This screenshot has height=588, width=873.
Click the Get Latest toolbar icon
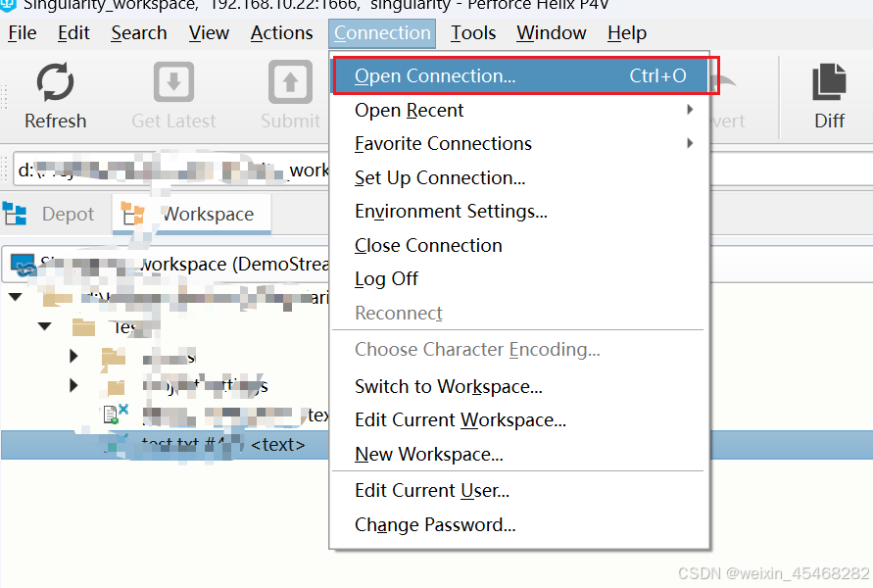[173, 82]
